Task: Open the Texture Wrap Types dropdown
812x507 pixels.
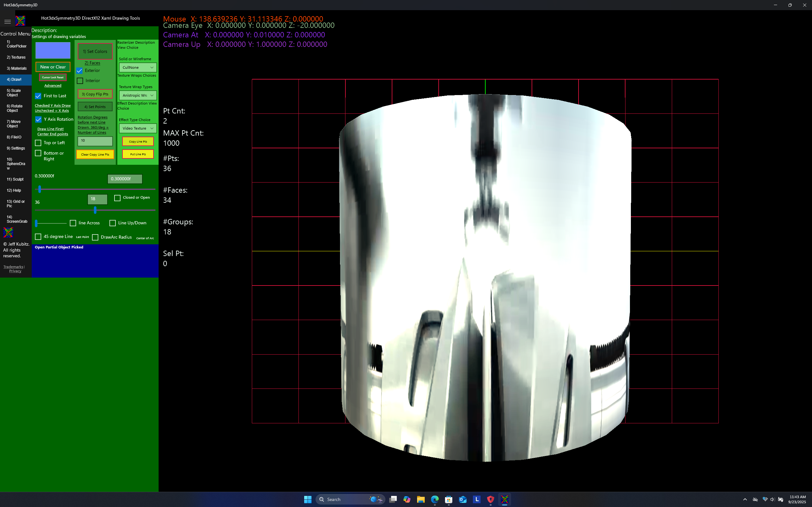Action: (x=138, y=95)
